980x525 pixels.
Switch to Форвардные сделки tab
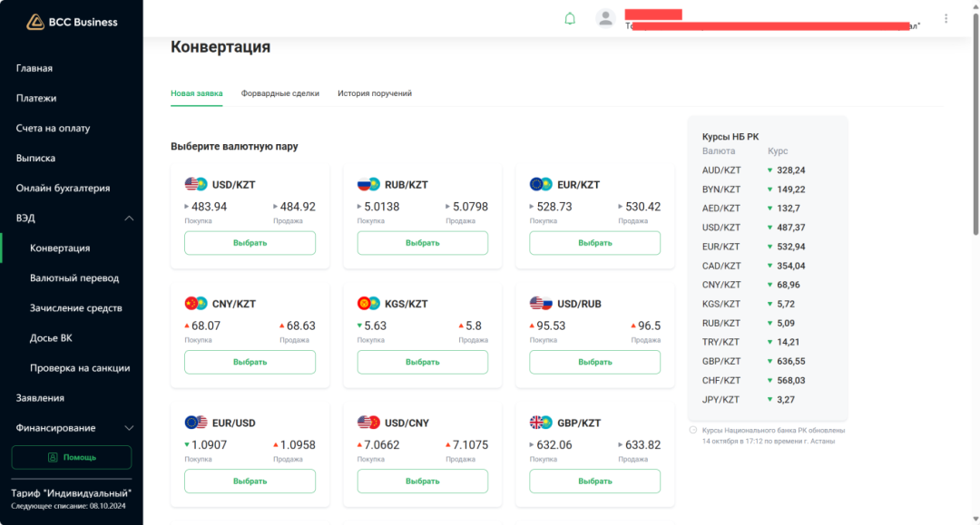(x=279, y=93)
